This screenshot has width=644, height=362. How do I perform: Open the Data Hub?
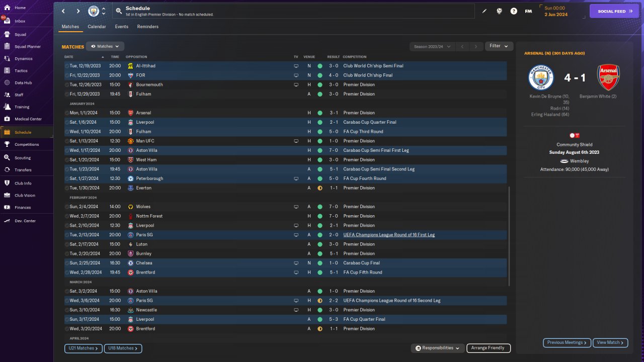click(23, 82)
